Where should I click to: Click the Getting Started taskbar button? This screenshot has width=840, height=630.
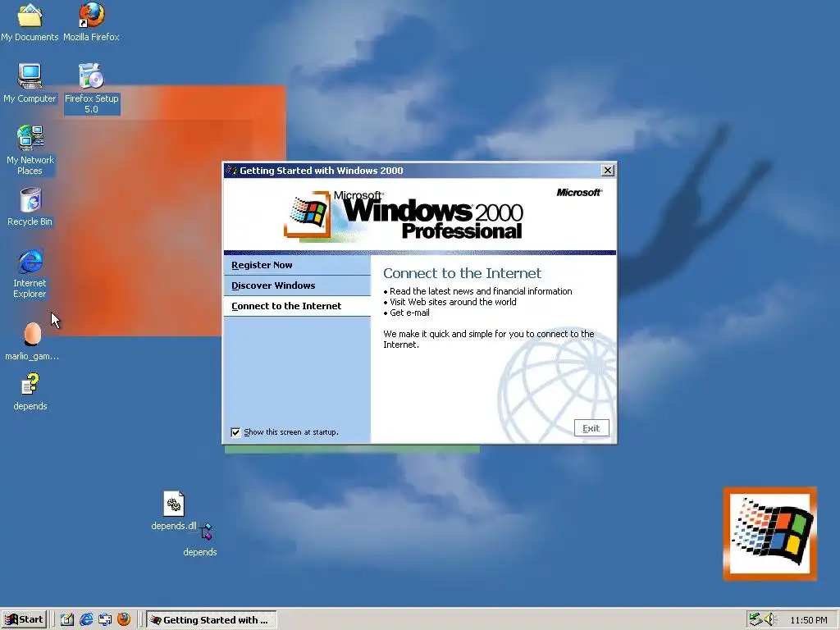212,620
